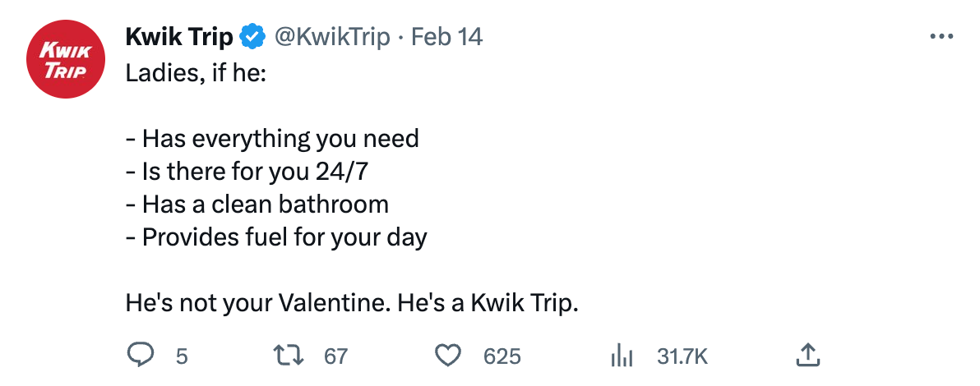Click the 31.7K views count

coord(682,356)
